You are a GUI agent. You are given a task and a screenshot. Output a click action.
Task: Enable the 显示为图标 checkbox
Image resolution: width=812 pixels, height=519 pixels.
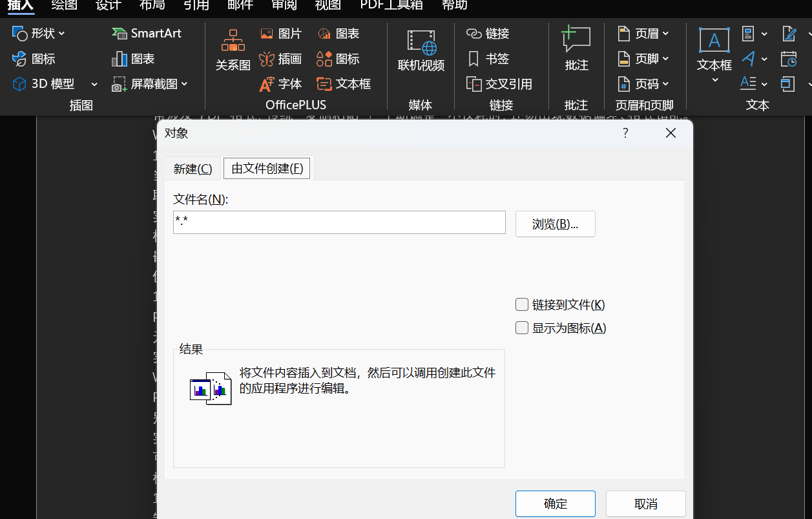pyautogui.click(x=521, y=328)
